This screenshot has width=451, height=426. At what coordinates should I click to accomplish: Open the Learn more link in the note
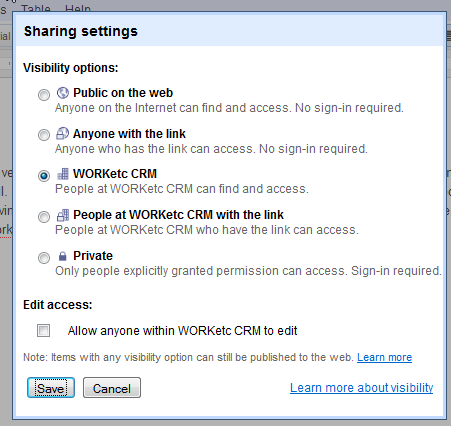(384, 357)
